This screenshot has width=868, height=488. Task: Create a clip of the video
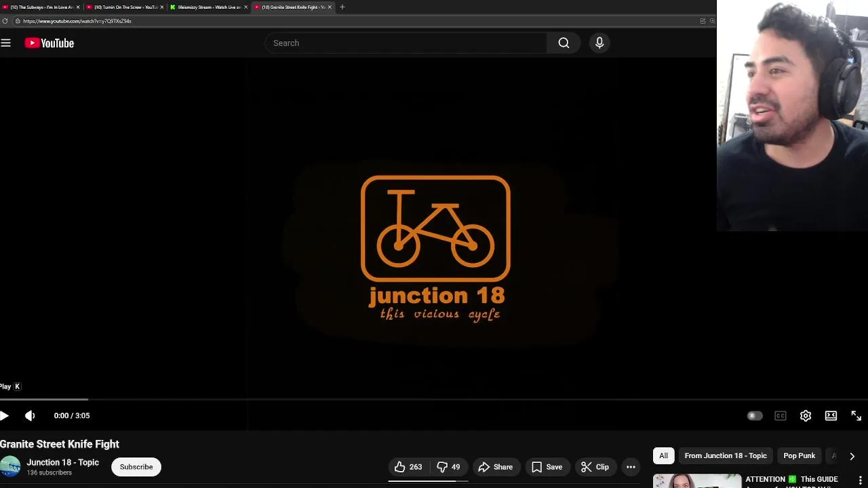pyautogui.click(x=595, y=467)
